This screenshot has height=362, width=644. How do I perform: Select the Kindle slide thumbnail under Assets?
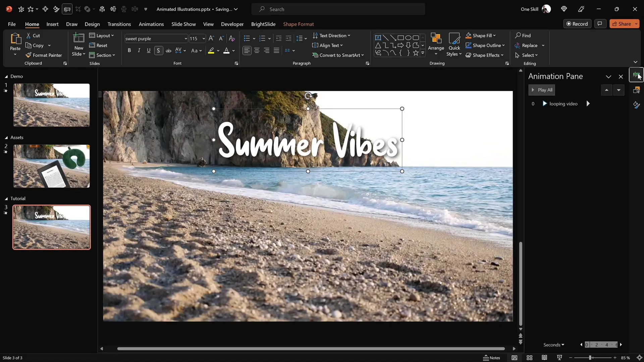tap(51, 166)
